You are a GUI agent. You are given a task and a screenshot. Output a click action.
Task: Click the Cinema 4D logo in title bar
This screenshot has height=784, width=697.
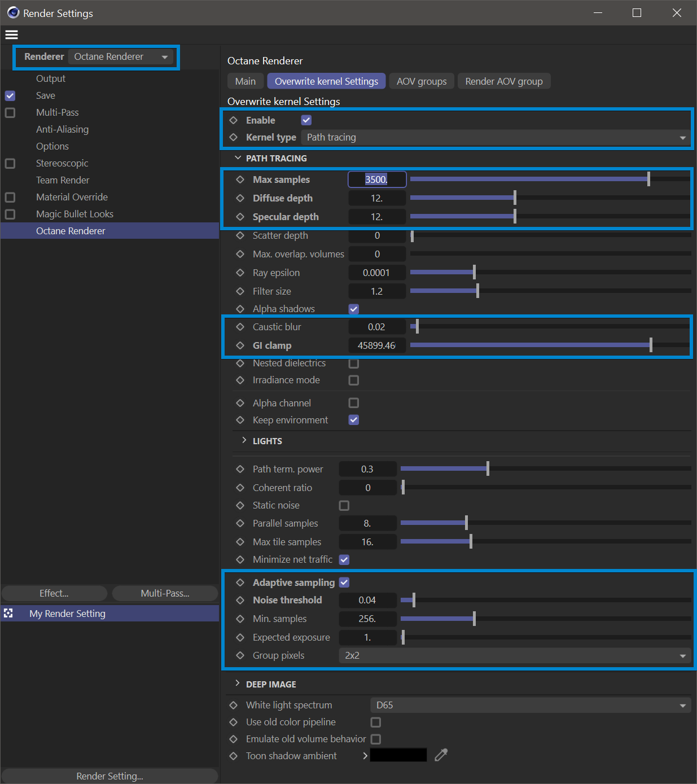coord(13,12)
